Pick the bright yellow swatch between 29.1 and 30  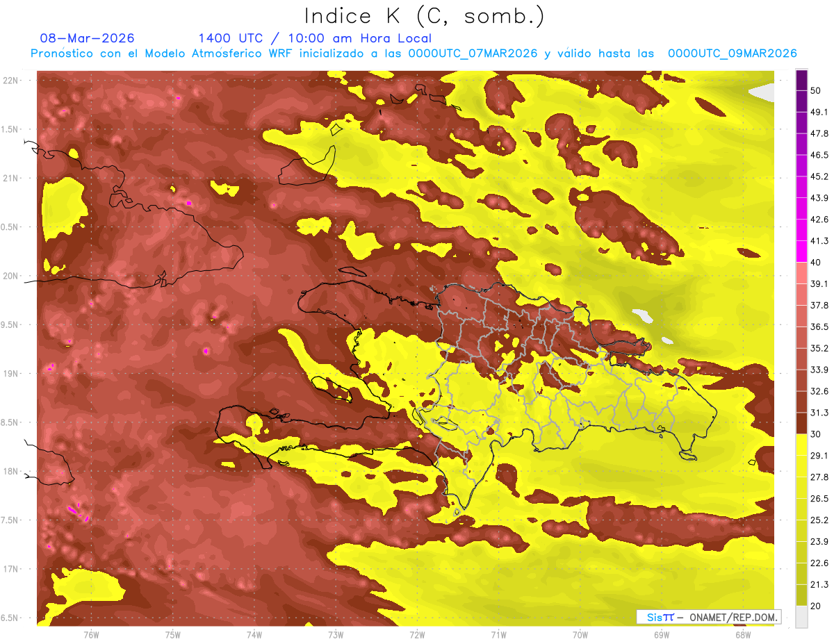tap(801, 445)
